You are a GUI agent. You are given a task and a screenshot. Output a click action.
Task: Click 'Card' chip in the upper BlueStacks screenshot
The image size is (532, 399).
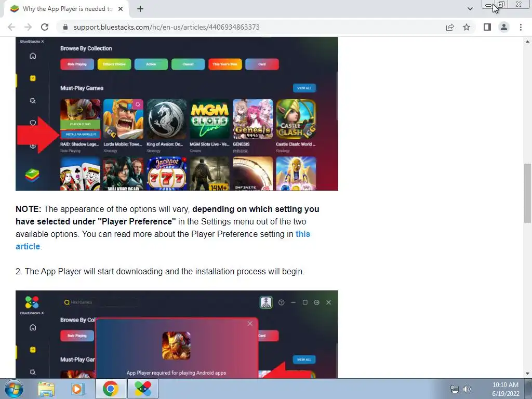262,64
